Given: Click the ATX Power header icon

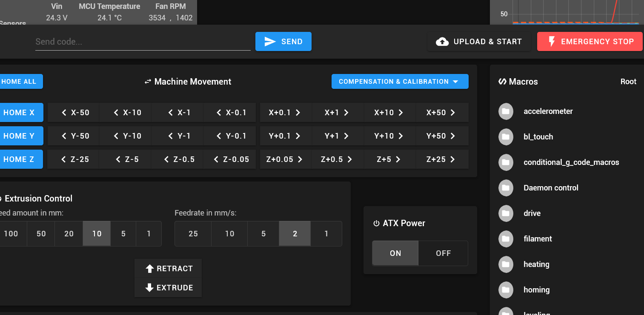Looking at the screenshot, I should tap(376, 223).
